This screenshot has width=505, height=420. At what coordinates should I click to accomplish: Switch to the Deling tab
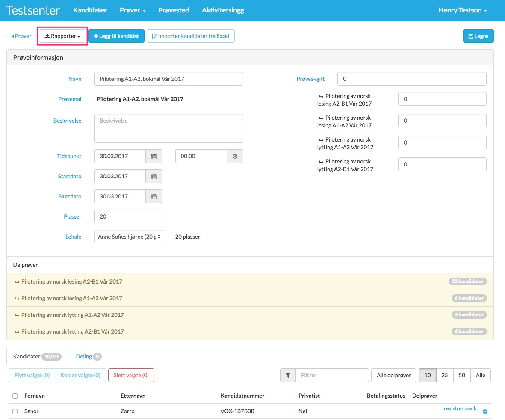[89, 357]
